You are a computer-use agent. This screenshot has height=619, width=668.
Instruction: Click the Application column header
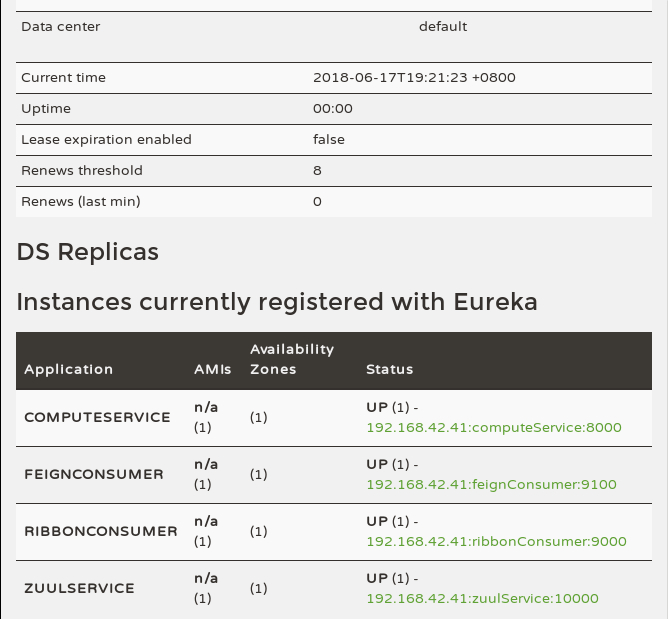(x=69, y=369)
